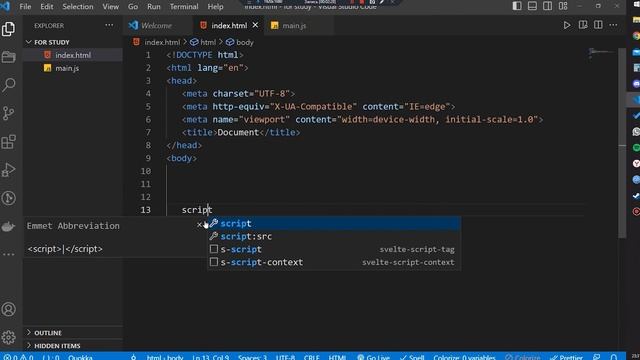
Task: Open preview to the side icon
Action: point(583,25)
